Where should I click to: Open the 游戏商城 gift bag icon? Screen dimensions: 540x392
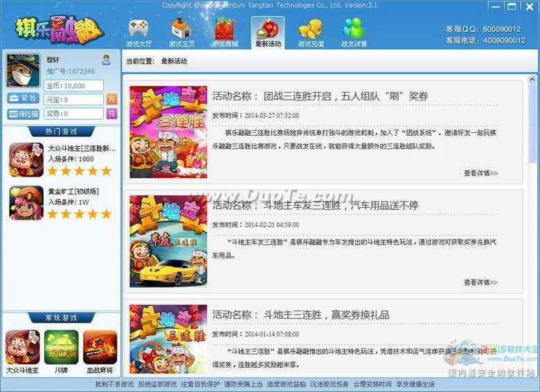(x=225, y=32)
